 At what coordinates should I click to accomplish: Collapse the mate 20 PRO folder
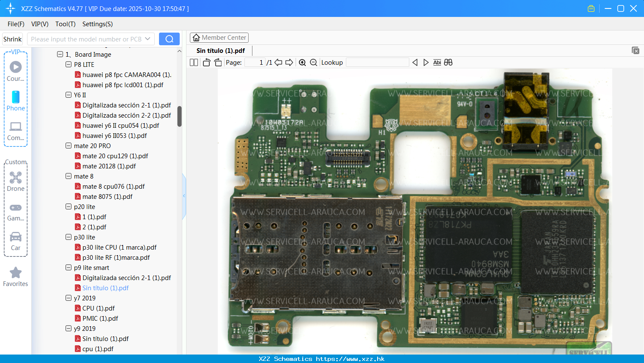click(69, 146)
